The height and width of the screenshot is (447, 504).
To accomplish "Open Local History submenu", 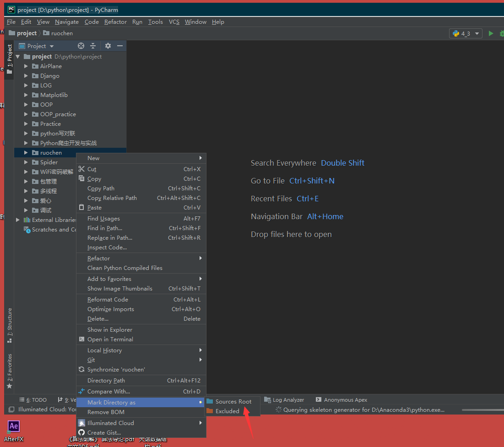I will pyautogui.click(x=141, y=350).
